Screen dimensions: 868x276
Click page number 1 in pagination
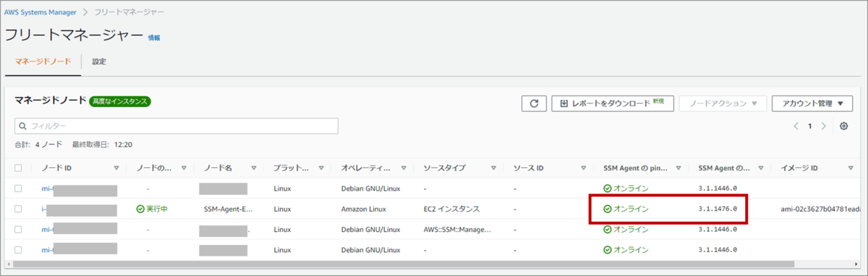[810, 126]
